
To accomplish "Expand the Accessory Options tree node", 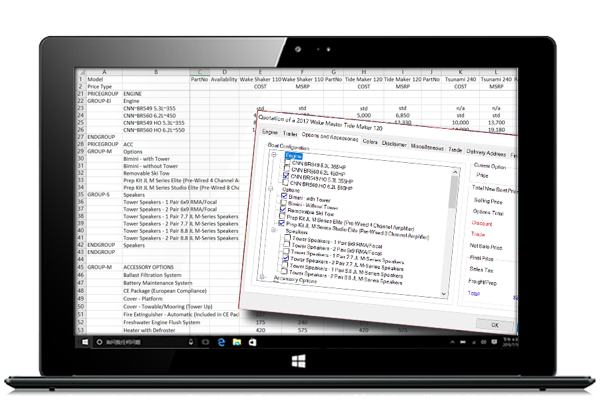I will (262, 277).
